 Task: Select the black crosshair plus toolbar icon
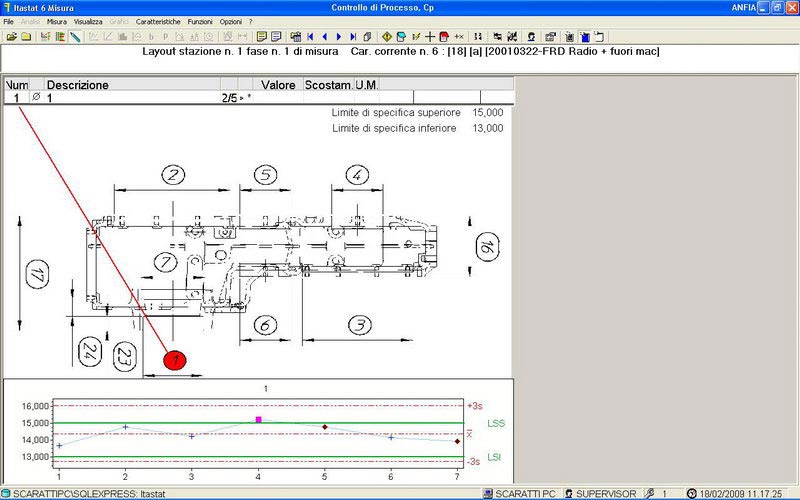[430, 37]
